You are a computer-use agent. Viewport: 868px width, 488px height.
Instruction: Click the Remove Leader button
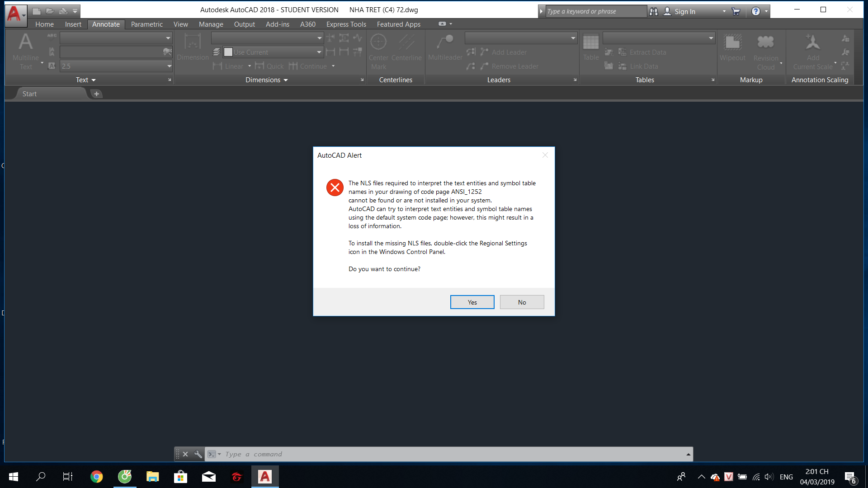click(x=509, y=66)
